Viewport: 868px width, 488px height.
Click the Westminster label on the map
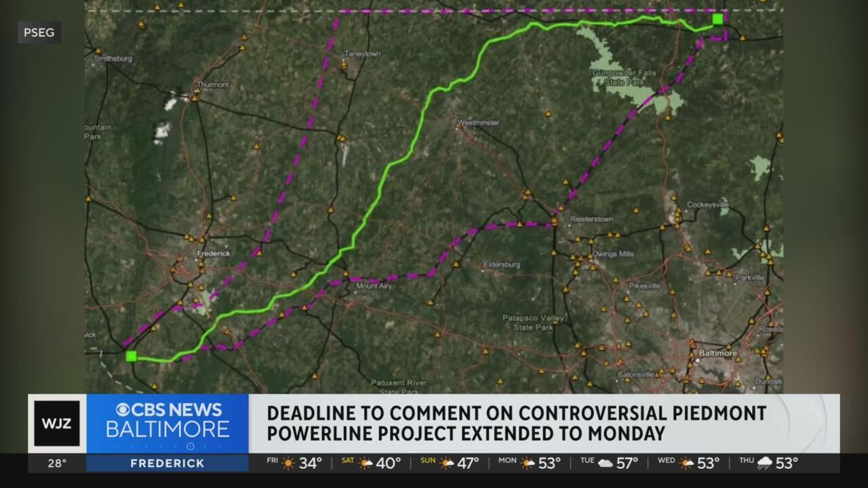pos(479,123)
